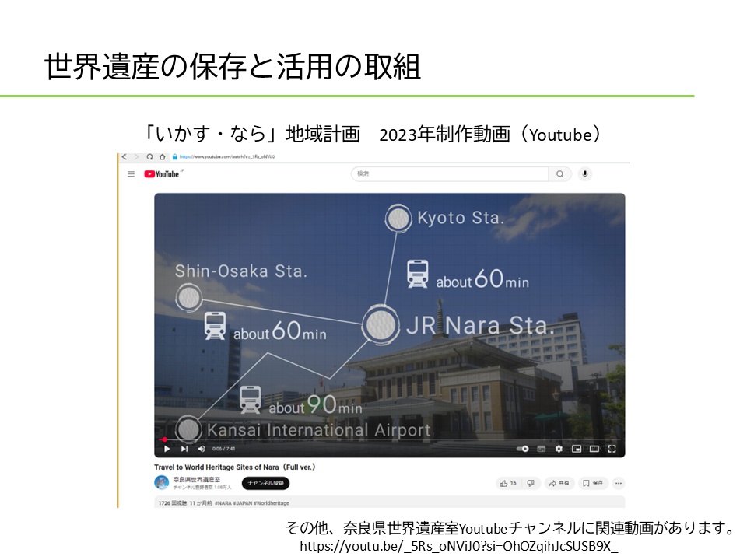Skip to next video
747x560 pixels.
pyautogui.click(x=184, y=449)
